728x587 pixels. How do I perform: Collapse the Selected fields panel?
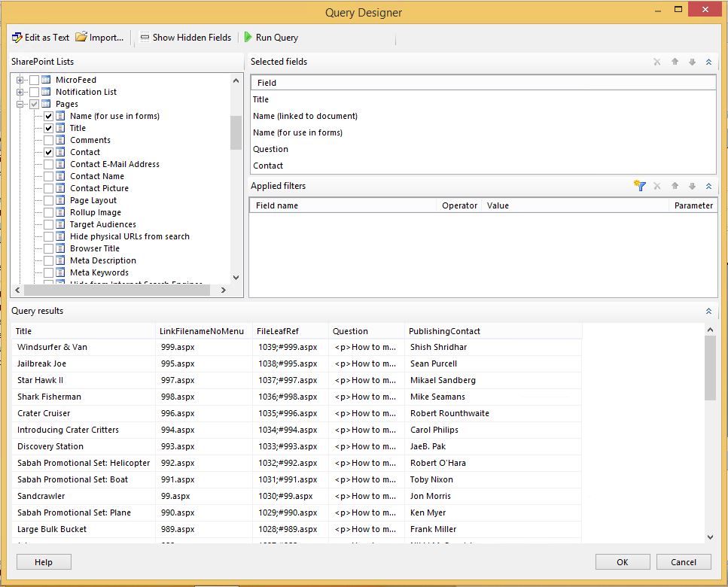click(709, 62)
